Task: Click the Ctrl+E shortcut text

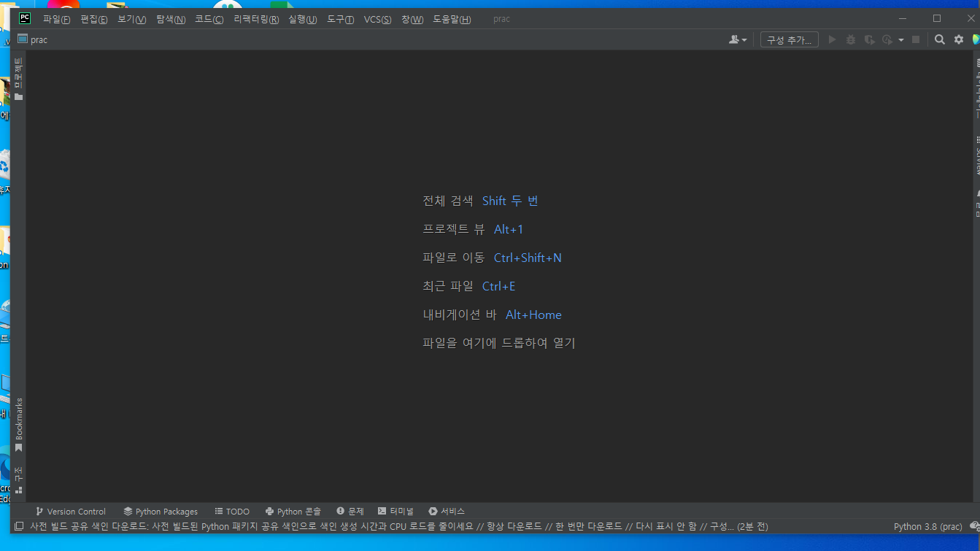Action: click(499, 286)
